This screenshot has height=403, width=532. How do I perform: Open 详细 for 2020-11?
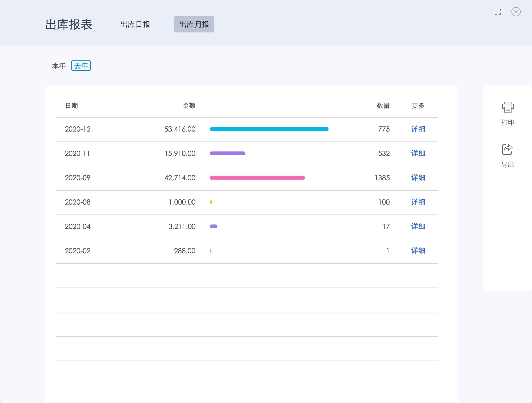(x=418, y=153)
